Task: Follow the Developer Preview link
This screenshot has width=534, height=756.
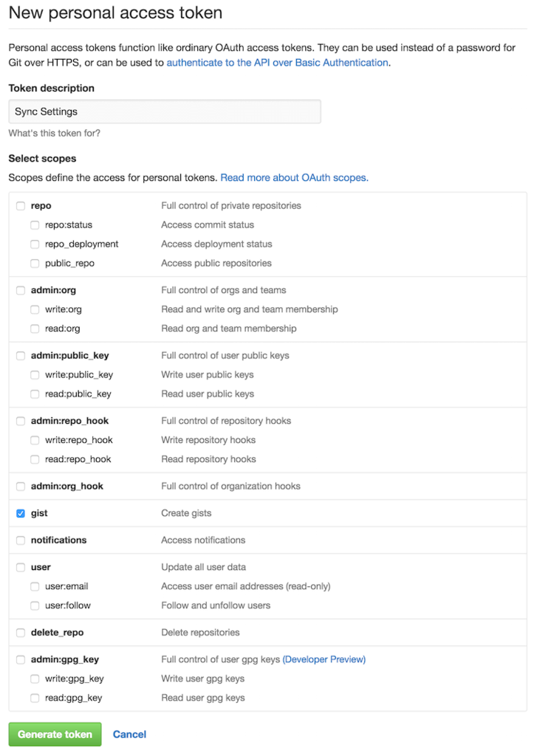Action: (x=324, y=659)
